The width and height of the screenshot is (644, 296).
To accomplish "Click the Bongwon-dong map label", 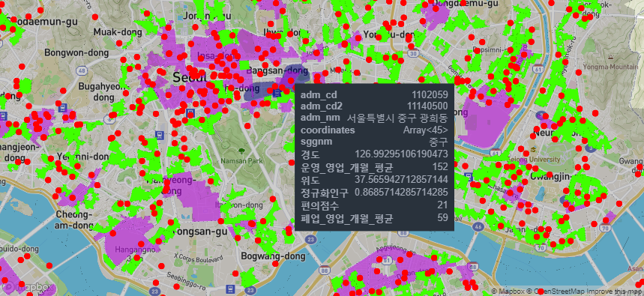I will pos(76,52).
